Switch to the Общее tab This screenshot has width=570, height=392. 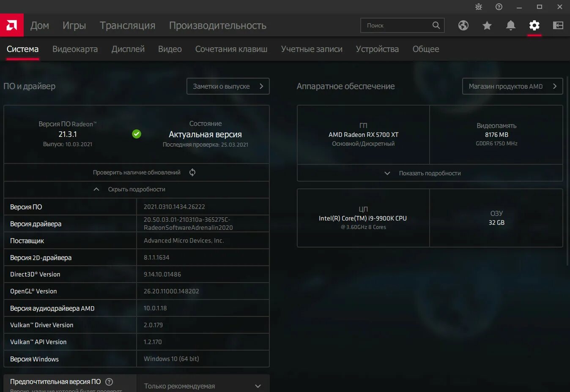point(426,49)
